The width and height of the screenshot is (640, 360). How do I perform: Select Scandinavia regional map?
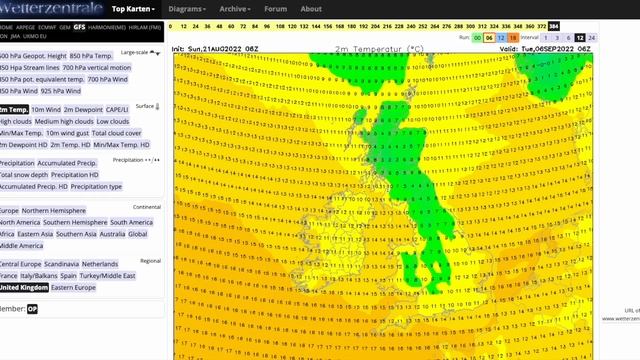pos(62,264)
